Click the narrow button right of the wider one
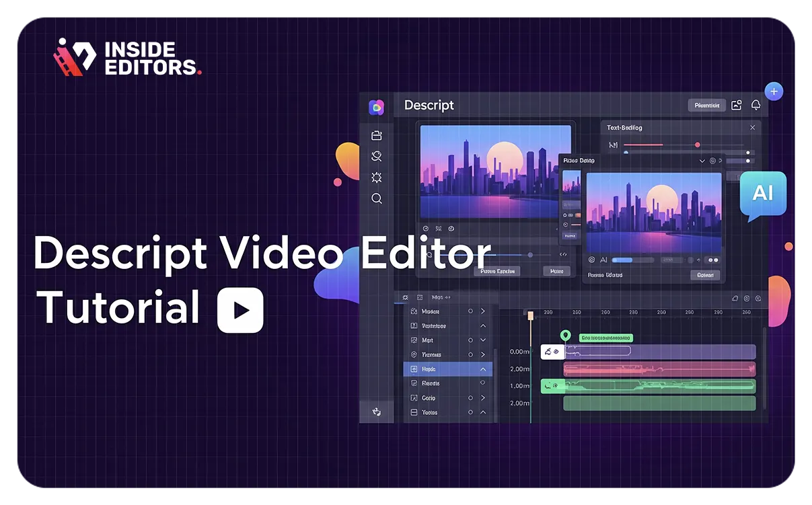812x505 pixels. pyautogui.click(x=557, y=271)
